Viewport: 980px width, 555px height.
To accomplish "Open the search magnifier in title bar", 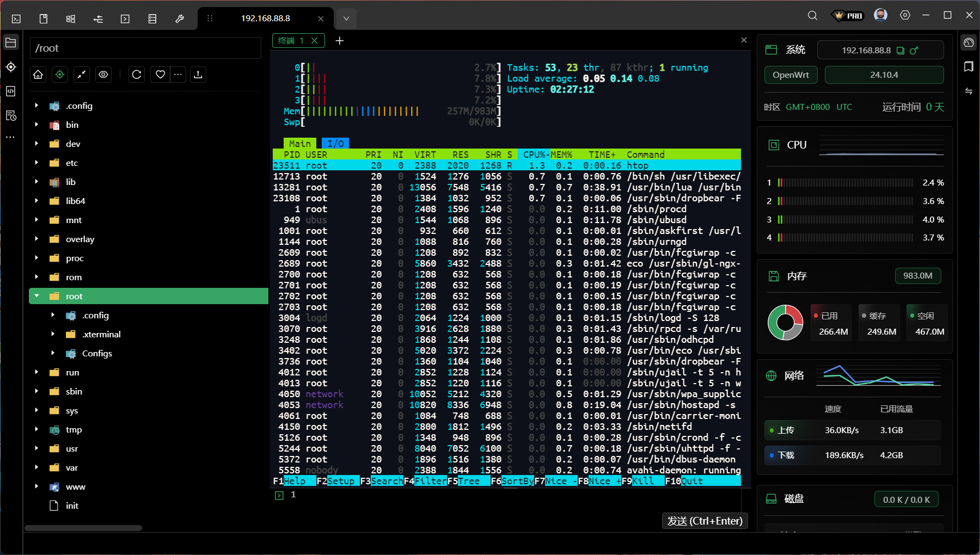I will tap(812, 15).
